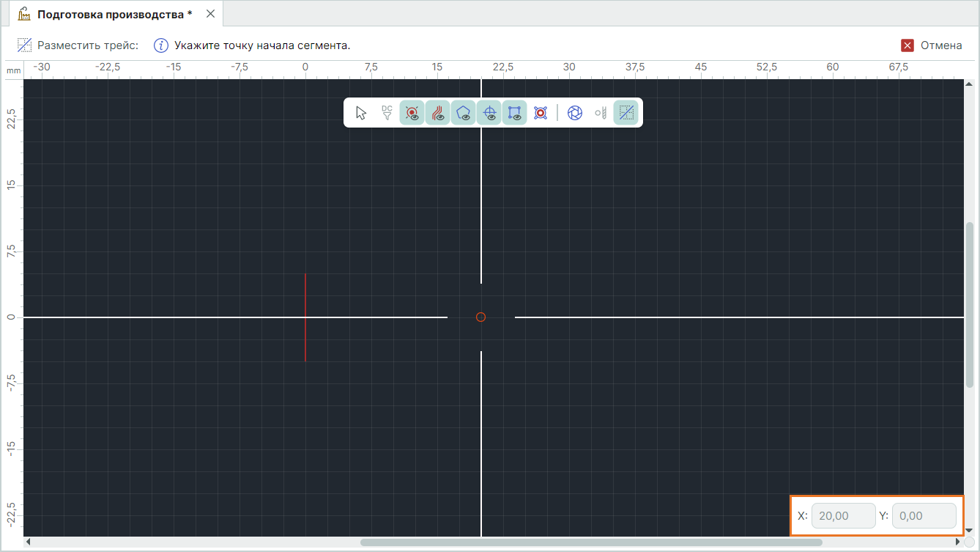The width and height of the screenshot is (980, 552).
Task: Click the DC filter icon
Action: click(387, 113)
